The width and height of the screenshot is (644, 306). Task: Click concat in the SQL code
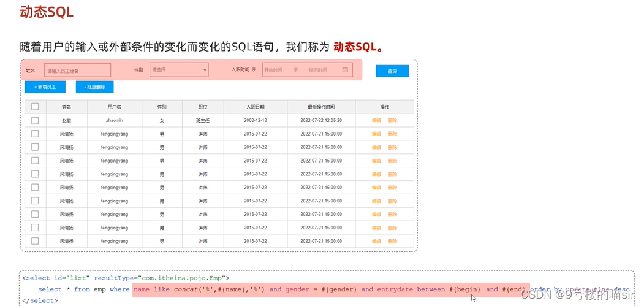[x=186, y=289]
